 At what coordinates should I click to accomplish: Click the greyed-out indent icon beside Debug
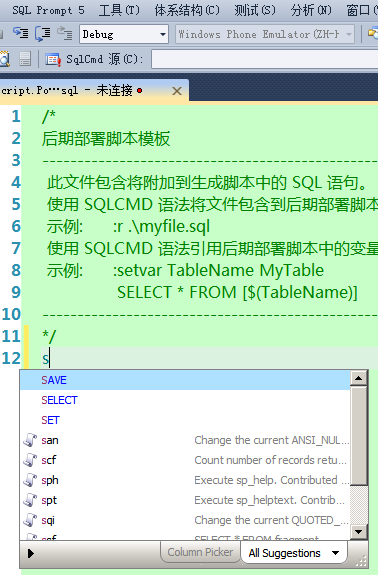65,34
